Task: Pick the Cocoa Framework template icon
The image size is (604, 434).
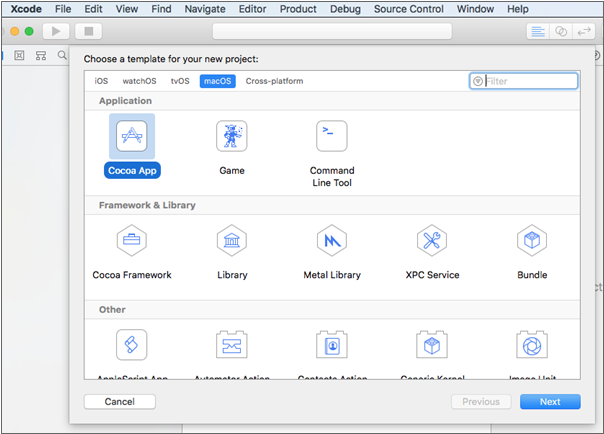Action: pyautogui.click(x=132, y=241)
